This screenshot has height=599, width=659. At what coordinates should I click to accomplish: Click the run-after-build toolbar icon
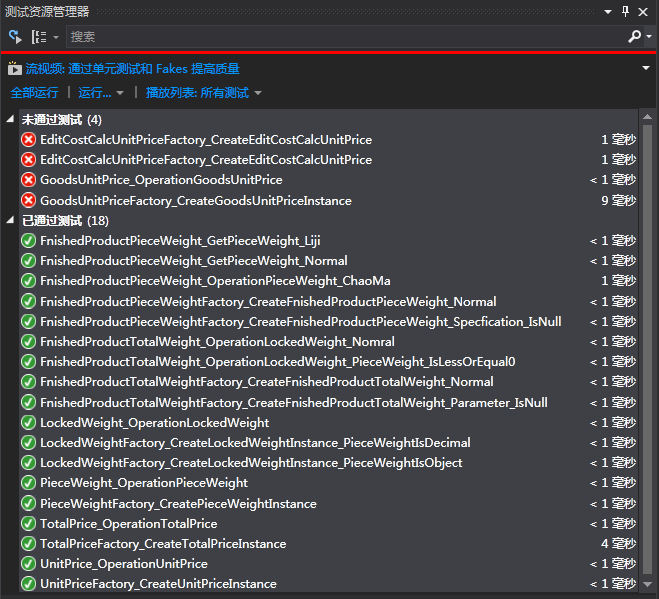[x=15, y=37]
